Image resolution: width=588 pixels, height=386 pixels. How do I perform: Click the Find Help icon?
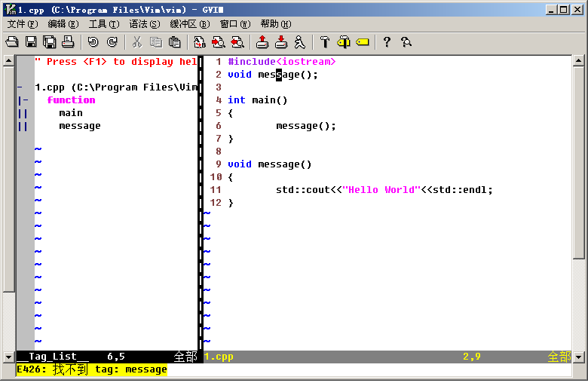click(x=406, y=41)
